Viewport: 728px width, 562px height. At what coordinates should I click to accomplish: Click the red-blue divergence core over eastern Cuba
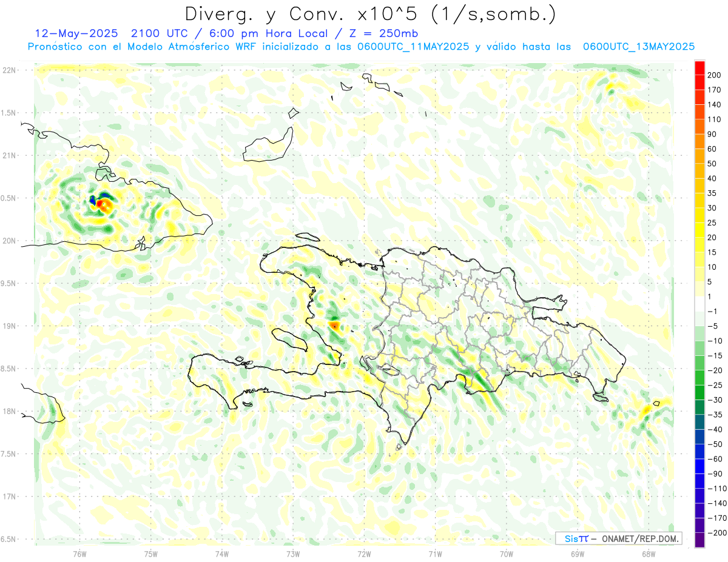[x=102, y=204]
